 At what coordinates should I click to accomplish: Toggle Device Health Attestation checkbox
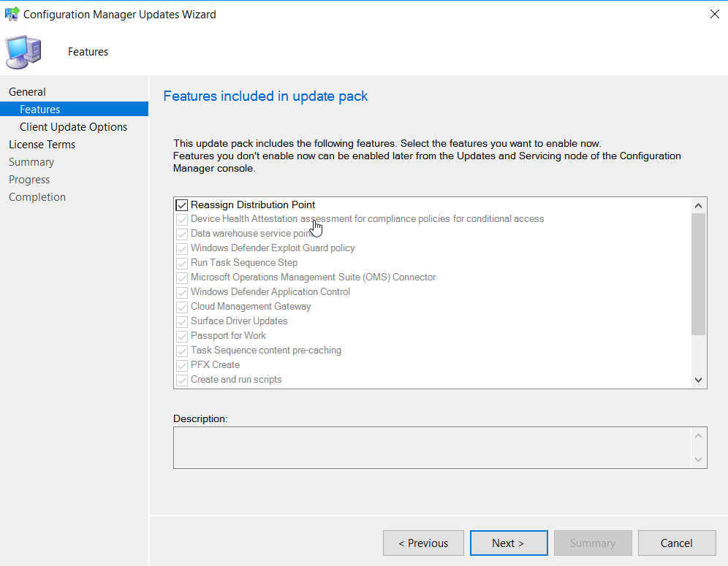coord(181,219)
